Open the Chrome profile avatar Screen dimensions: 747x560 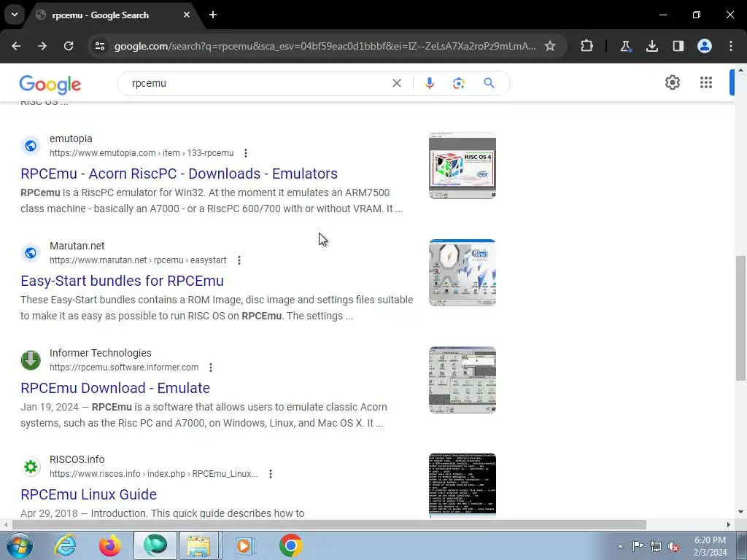705,46
